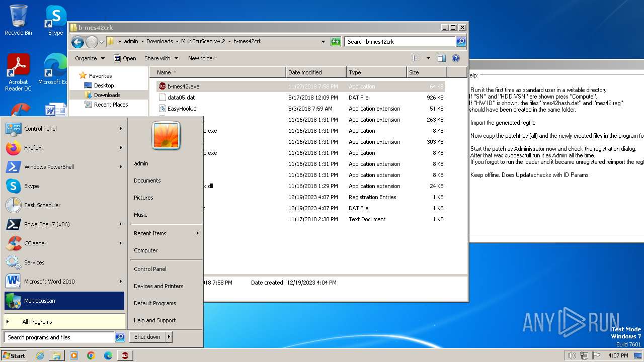Image resolution: width=644 pixels, height=362 pixels.
Task: Select data05.dat file
Action: coord(181,98)
